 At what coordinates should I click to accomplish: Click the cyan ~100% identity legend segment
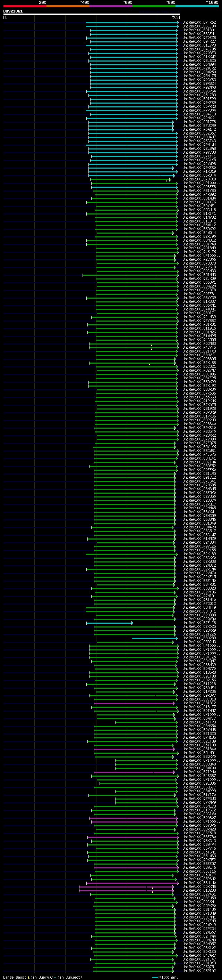[x=197, y=6]
